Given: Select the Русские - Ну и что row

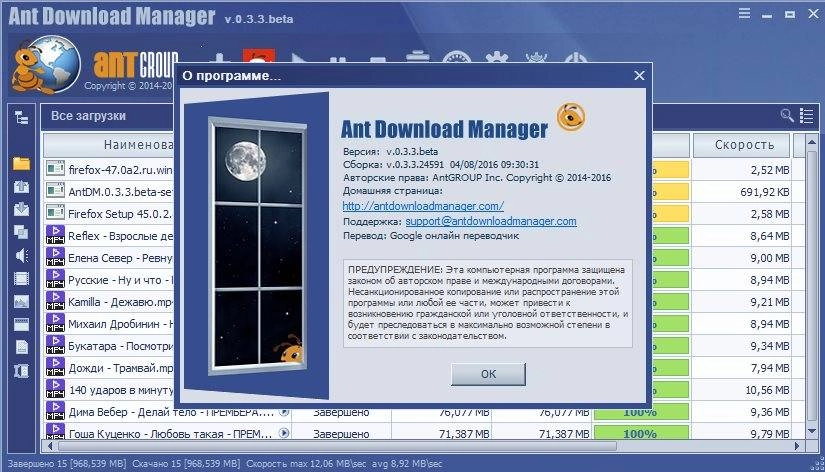Looking at the screenshot, I should [x=109, y=279].
